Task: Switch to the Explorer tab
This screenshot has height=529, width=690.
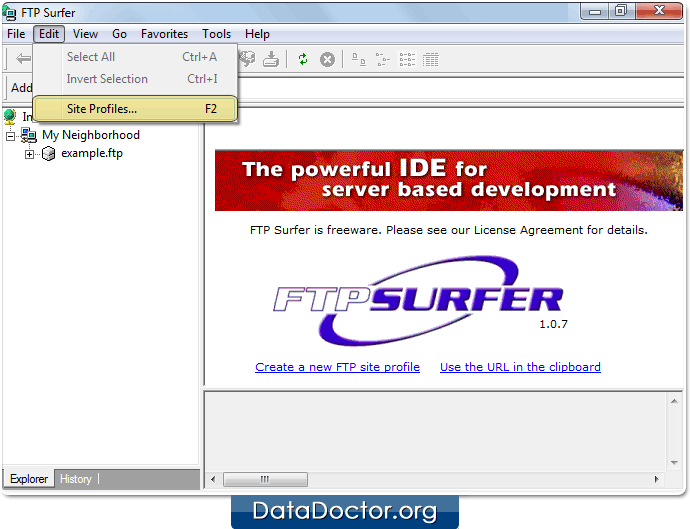Action: [x=29, y=479]
